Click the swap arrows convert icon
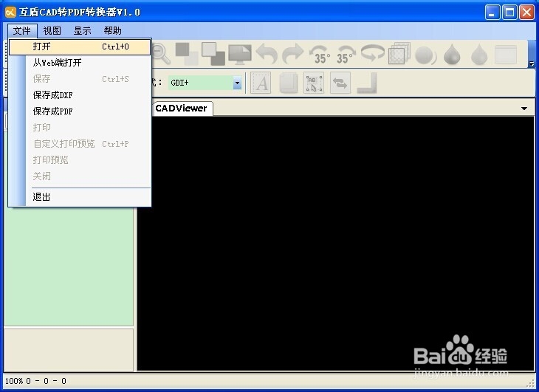The width and height of the screenshot is (539, 392). point(340,83)
